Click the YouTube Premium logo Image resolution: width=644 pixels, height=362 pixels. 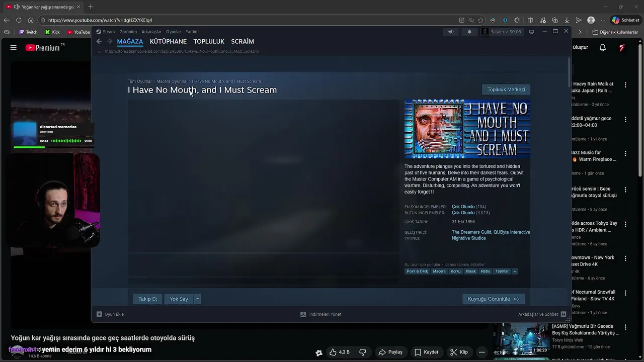43,48
